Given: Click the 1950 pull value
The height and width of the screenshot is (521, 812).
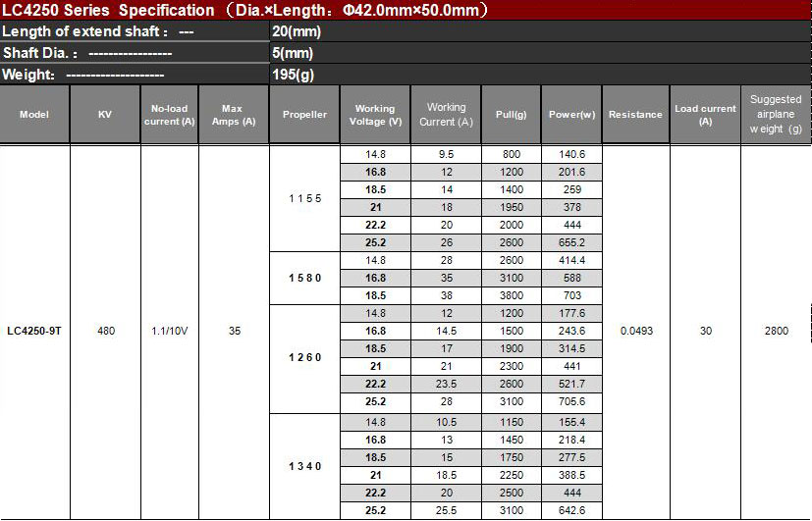Looking at the screenshot, I should (512, 207).
